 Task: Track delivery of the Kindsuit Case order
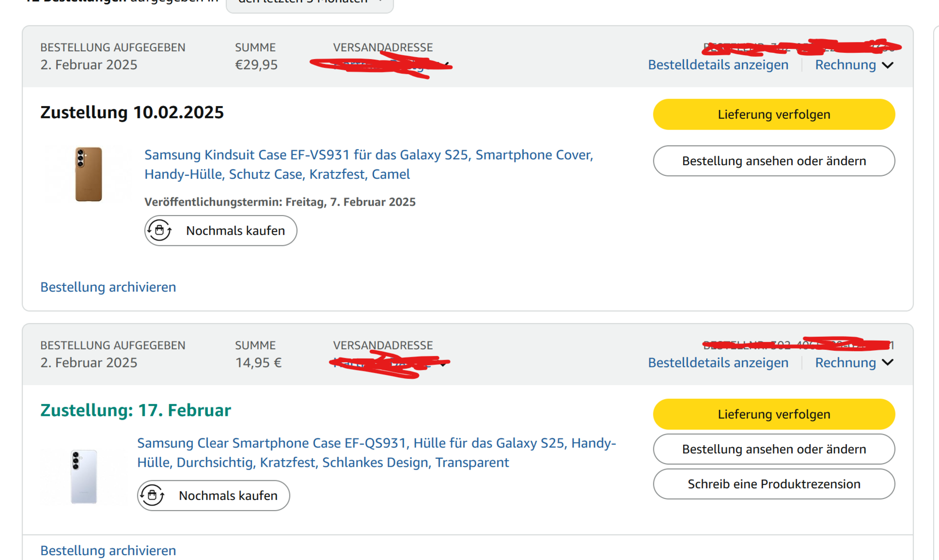coord(774,114)
